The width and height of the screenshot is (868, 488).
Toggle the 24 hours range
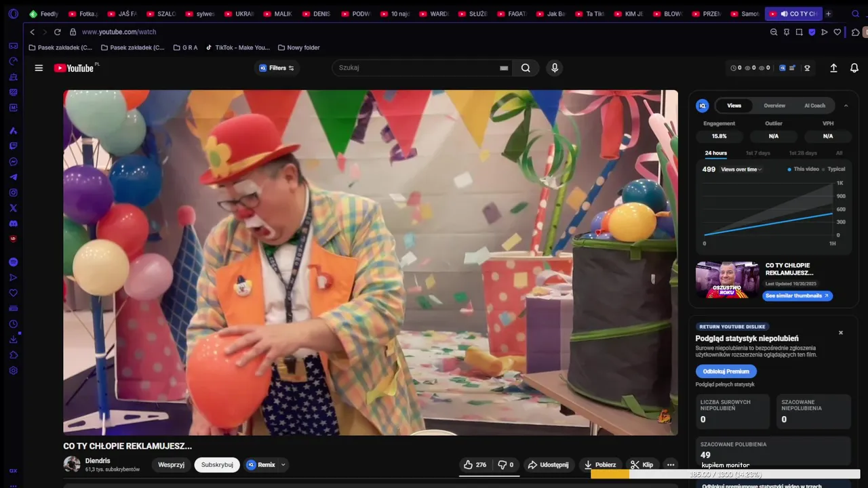click(715, 153)
